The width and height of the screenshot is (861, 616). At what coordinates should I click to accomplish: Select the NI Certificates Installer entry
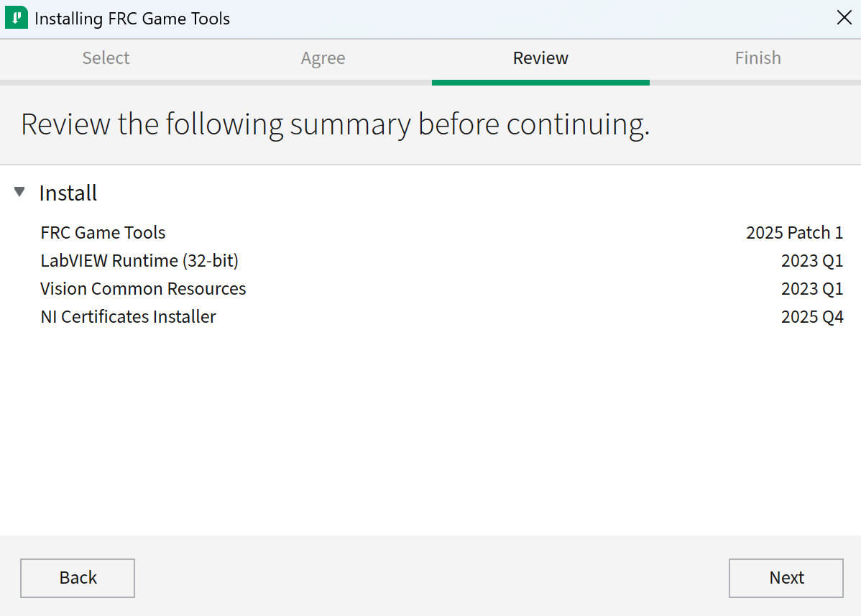click(128, 316)
